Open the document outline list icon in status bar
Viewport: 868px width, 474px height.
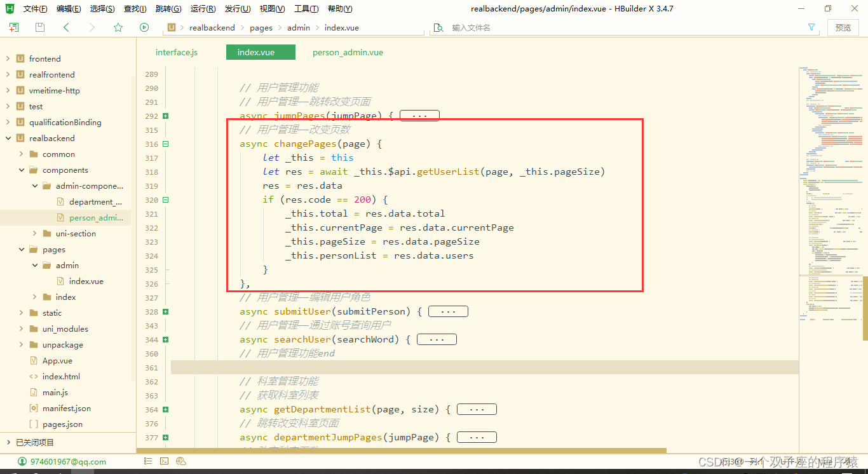click(147, 461)
